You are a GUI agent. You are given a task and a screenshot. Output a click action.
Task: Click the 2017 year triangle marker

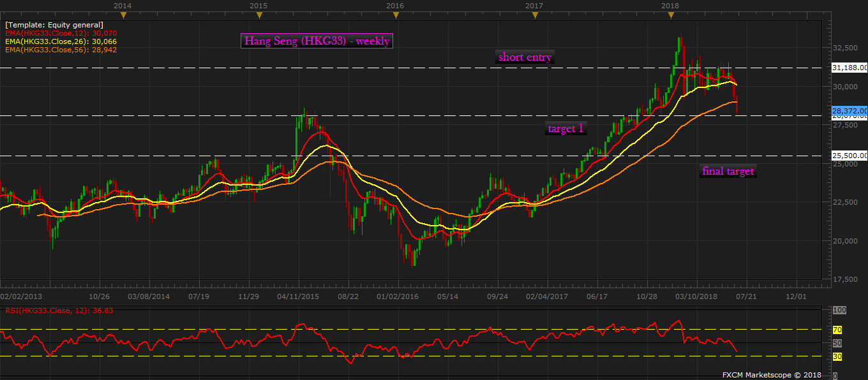point(534,14)
